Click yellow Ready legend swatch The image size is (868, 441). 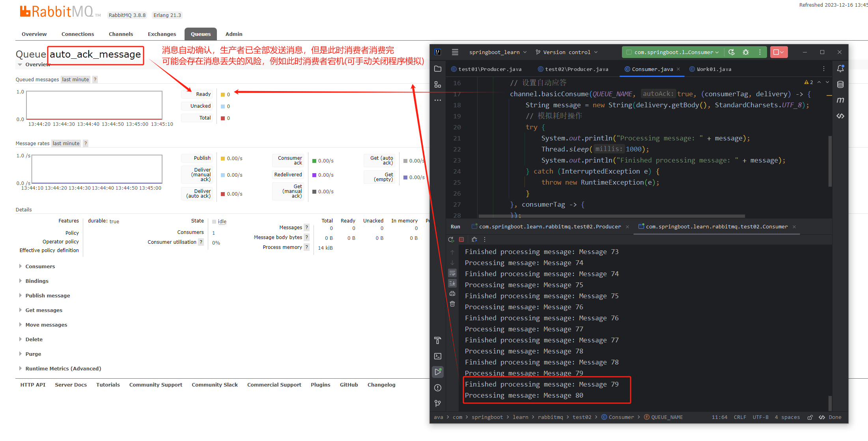[223, 95]
